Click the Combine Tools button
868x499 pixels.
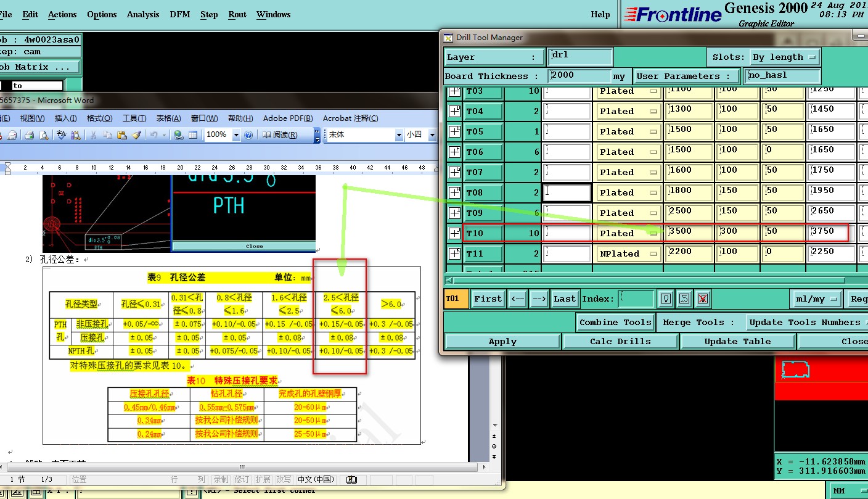[x=615, y=322]
